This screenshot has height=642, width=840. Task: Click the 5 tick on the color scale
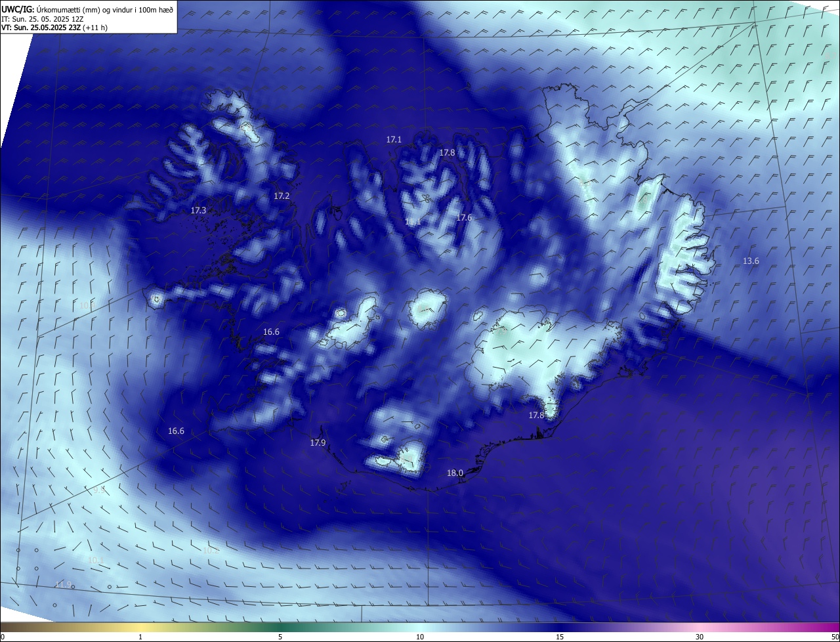click(x=280, y=637)
